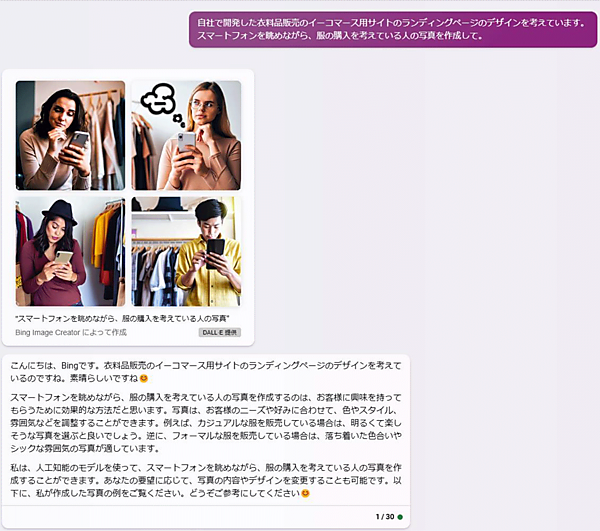Click the green status dot beside 1 / 30

click(400, 517)
